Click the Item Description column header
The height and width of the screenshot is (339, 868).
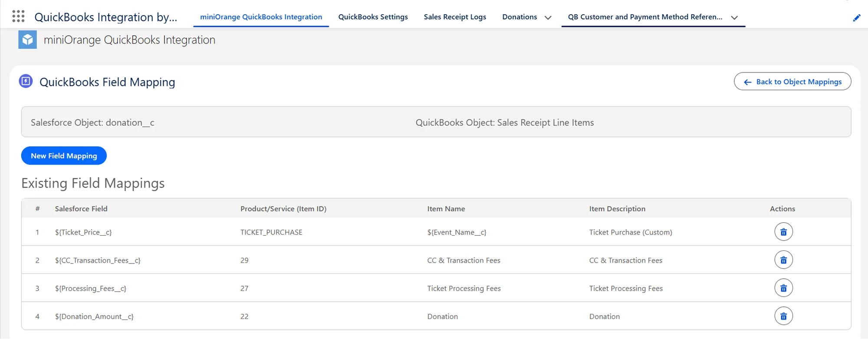[x=617, y=209]
